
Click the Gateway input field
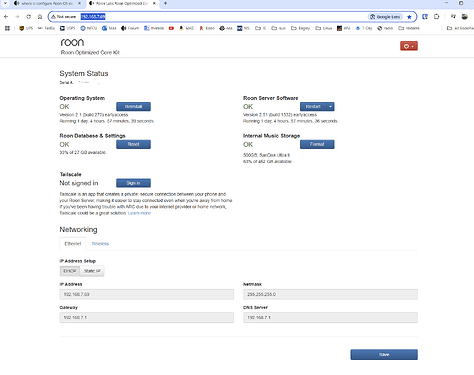pos(147,318)
